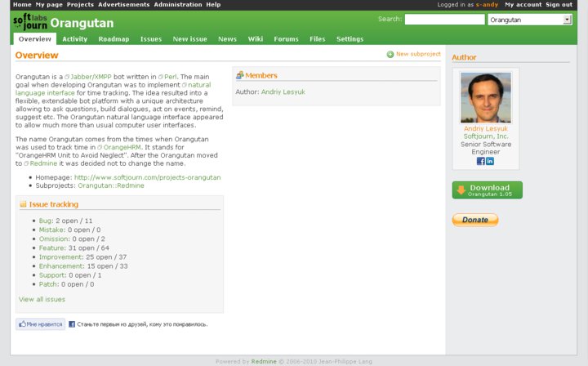
Task: Click the green plus New subproject icon
Action: point(390,55)
